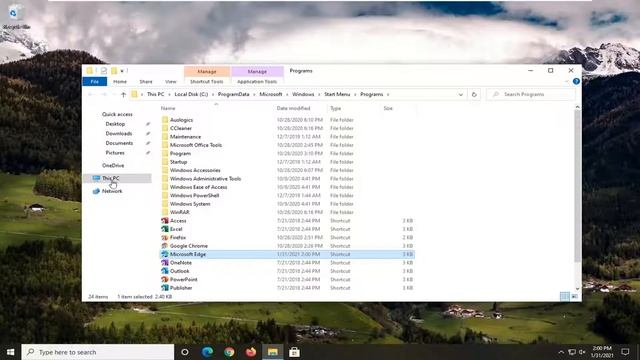Select the Excel shortcut icon
The width and height of the screenshot is (640, 360).
165,229
